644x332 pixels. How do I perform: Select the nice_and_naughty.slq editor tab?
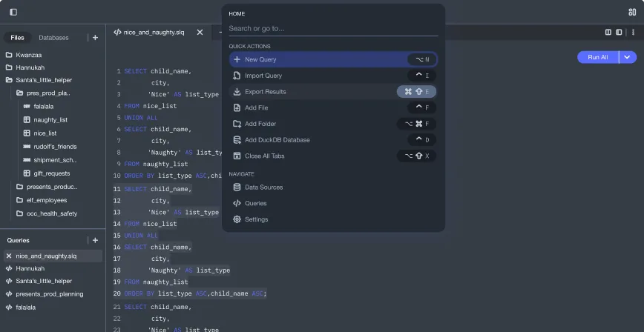click(x=154, y=32)
